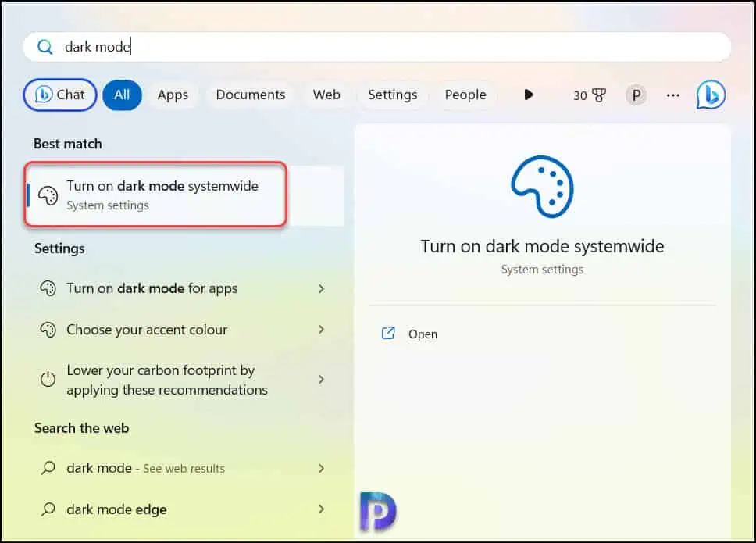
Task: Click the search magnifier icon
Action: [45, 47]
